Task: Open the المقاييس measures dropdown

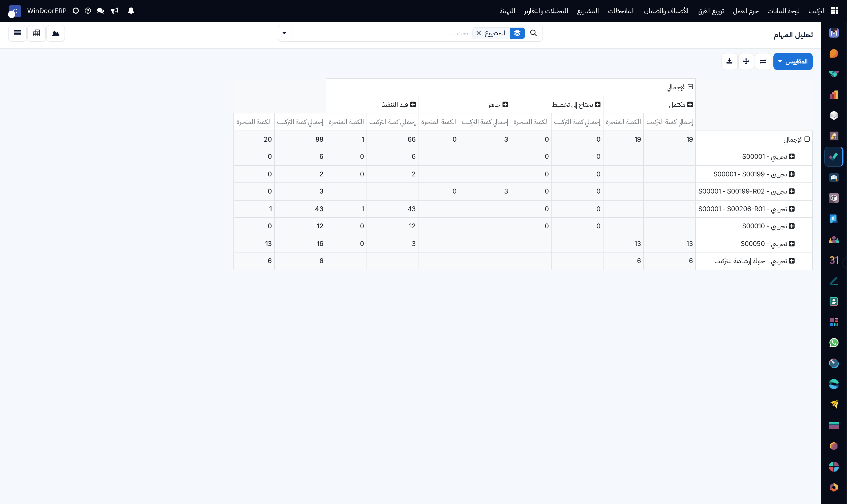Action: click(x=793, y=61)
